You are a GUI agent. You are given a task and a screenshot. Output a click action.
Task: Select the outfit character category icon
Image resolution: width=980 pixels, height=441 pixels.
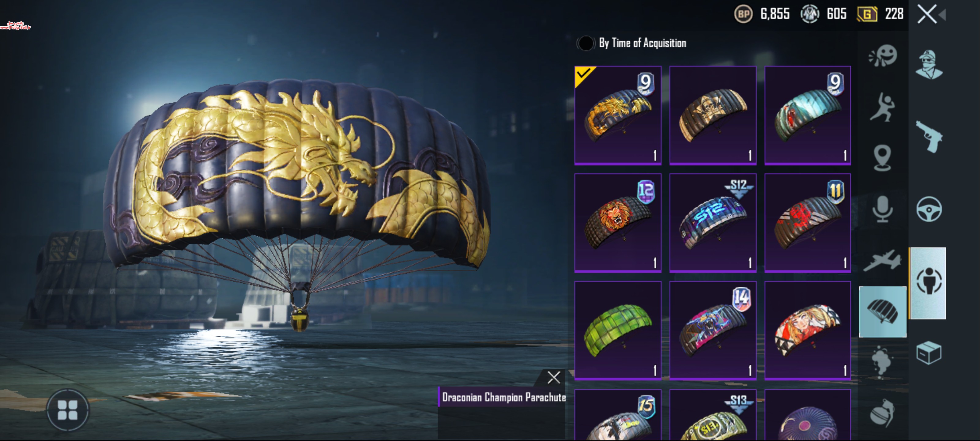pyautogui.click(x=929, y=65)
